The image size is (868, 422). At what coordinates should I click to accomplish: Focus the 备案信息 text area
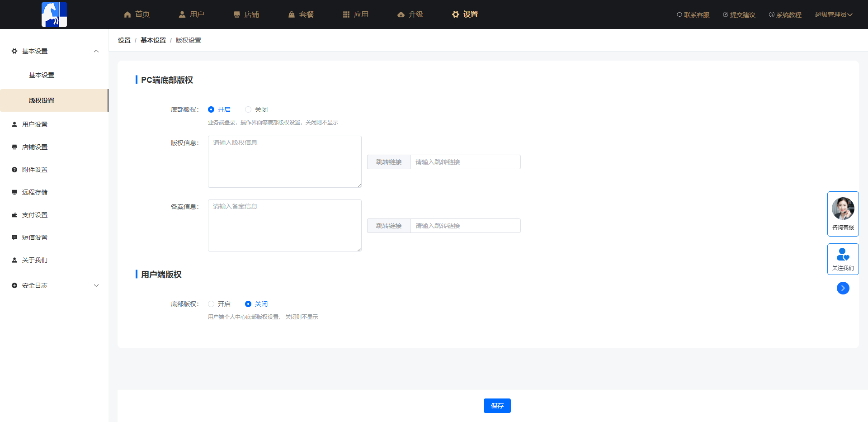[x=285, y=225]
